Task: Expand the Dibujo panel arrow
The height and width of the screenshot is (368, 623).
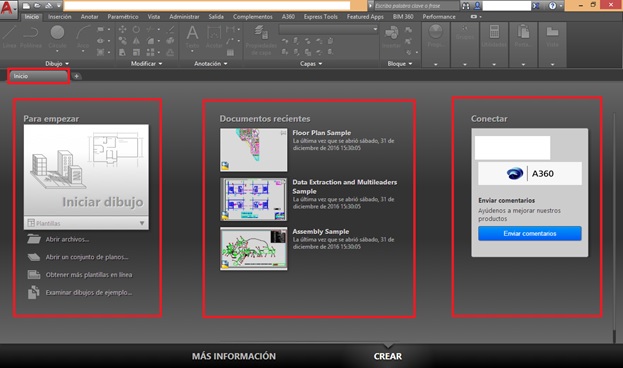Action: pyautogui.click(x=67, y=64)
